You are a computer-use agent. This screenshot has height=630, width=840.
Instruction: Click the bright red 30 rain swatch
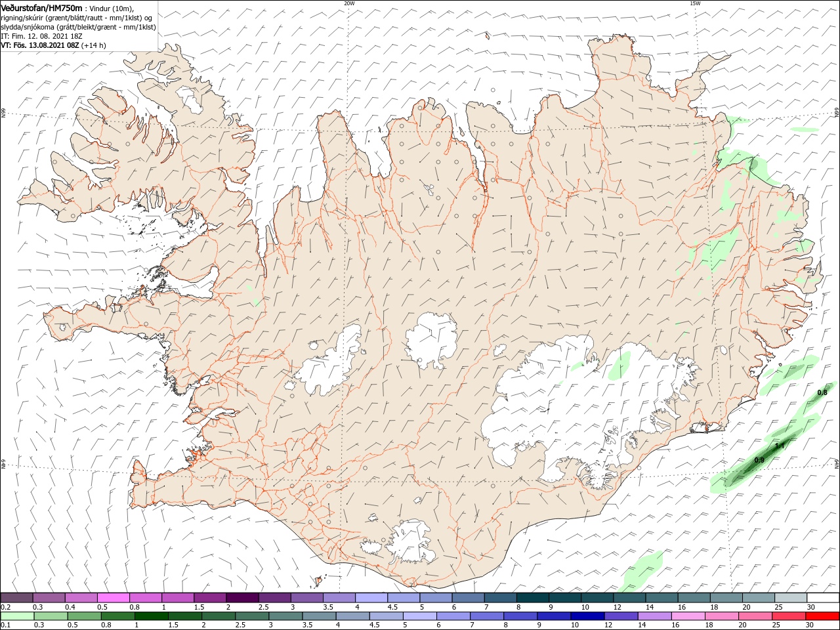click(822, 616)
